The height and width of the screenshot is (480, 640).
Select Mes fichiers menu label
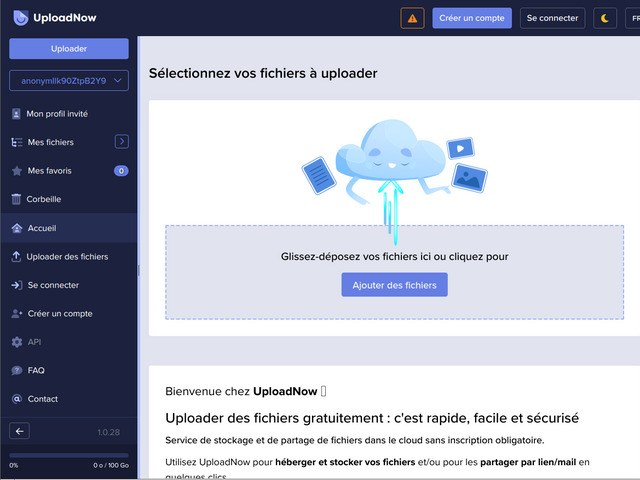pyautogui.click(x=51, y=142)
